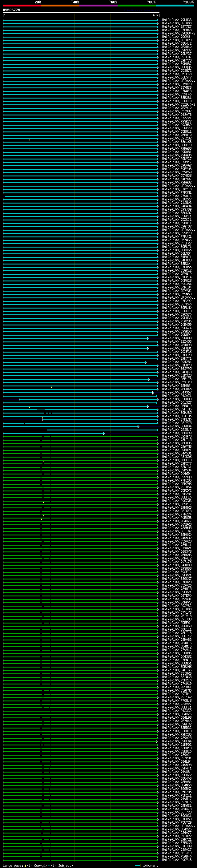Click the arrowhead ending the B9GA99 alignment bar
This screenshot has width=197, height=868.
148,338
